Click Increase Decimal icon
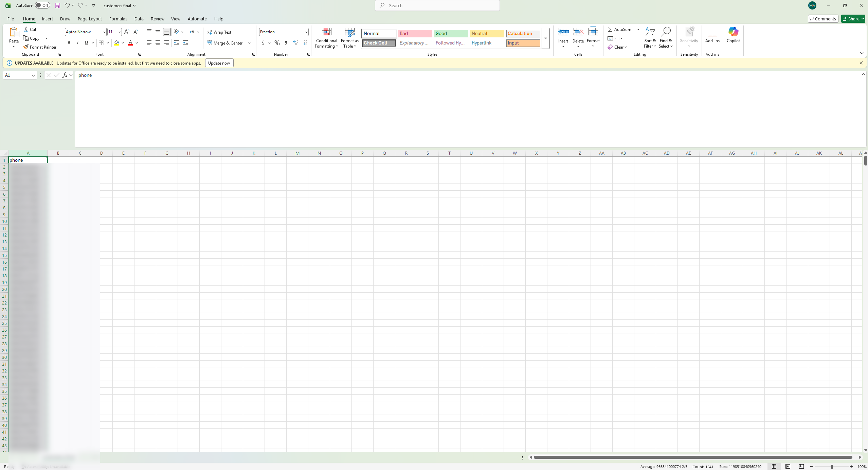 tap(296, 43)
